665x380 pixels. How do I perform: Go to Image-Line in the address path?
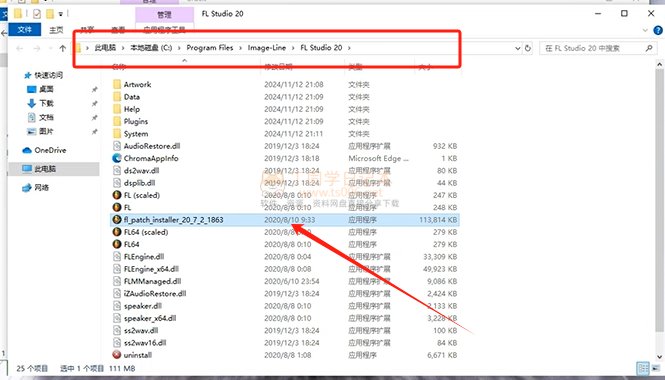[x=267, y=48]
